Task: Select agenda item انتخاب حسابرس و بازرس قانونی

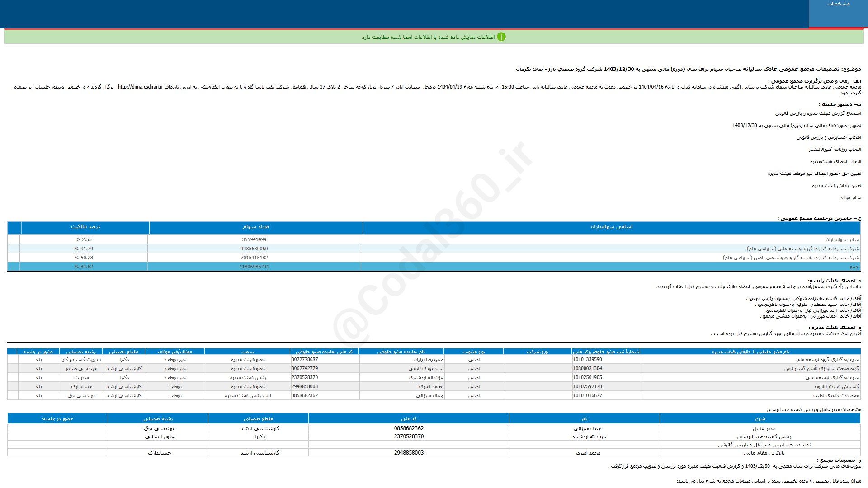Action: pos(829,137)
